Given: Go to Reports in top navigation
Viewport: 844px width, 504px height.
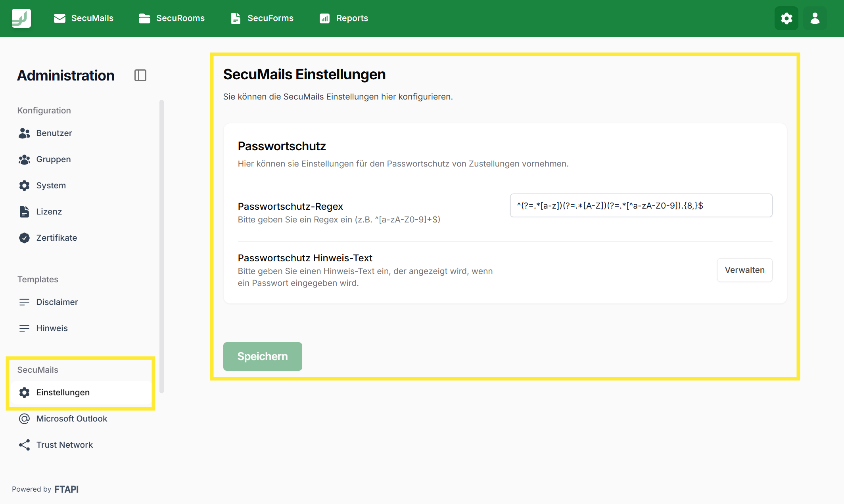Looking at the screenshot, I should (x=344, y=18).
